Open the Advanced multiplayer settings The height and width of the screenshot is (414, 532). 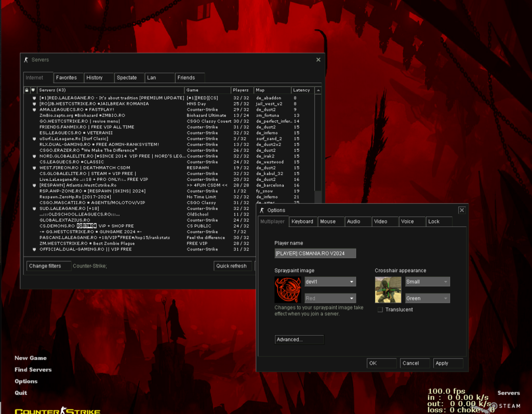click(299, 339)
